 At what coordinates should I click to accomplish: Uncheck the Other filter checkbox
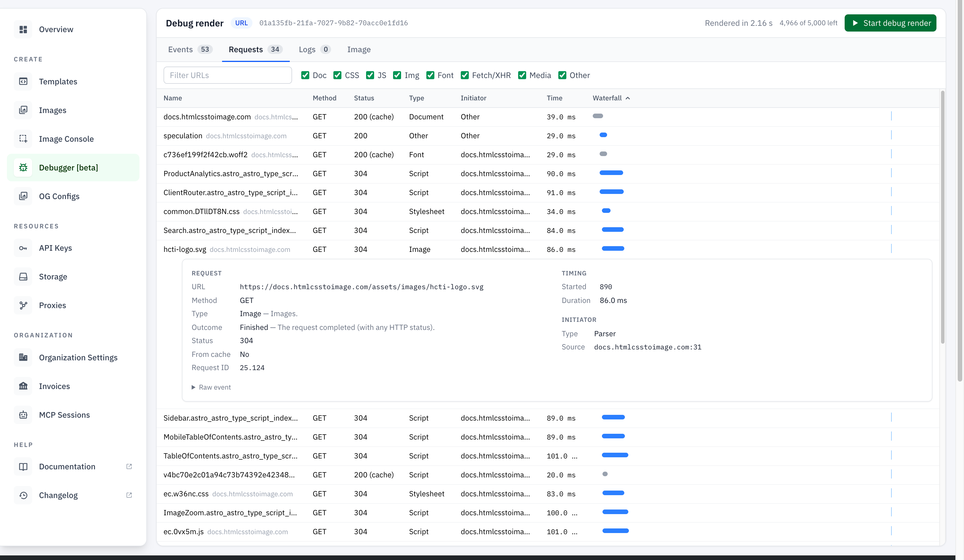[562, 75]
